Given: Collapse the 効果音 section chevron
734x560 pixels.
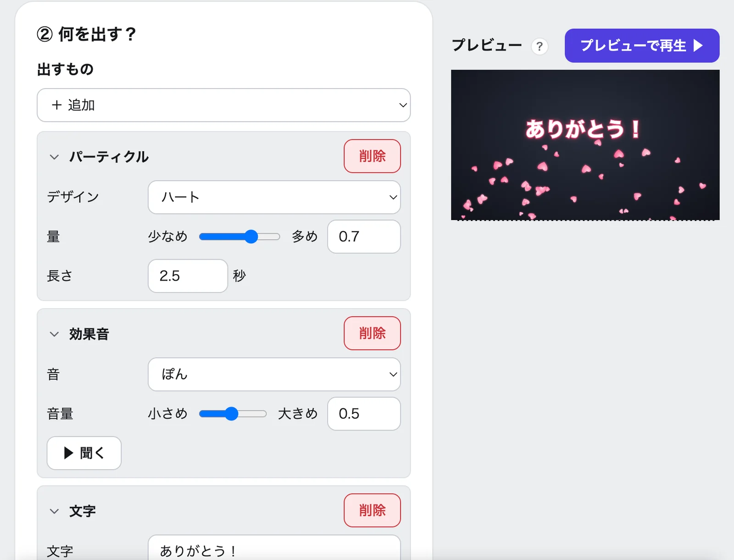Looking at the screenshot, I should pos(54,334).
